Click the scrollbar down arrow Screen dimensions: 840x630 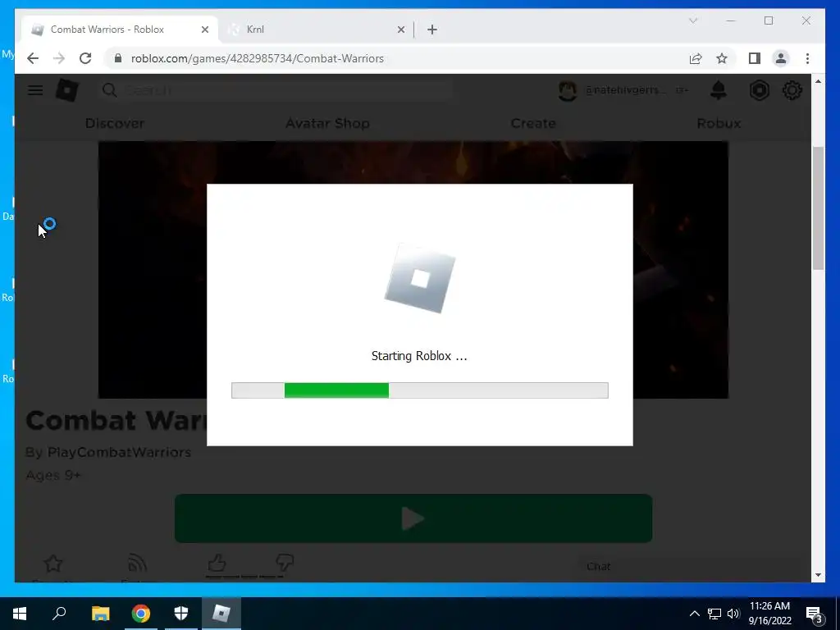[x=818, y=575]
